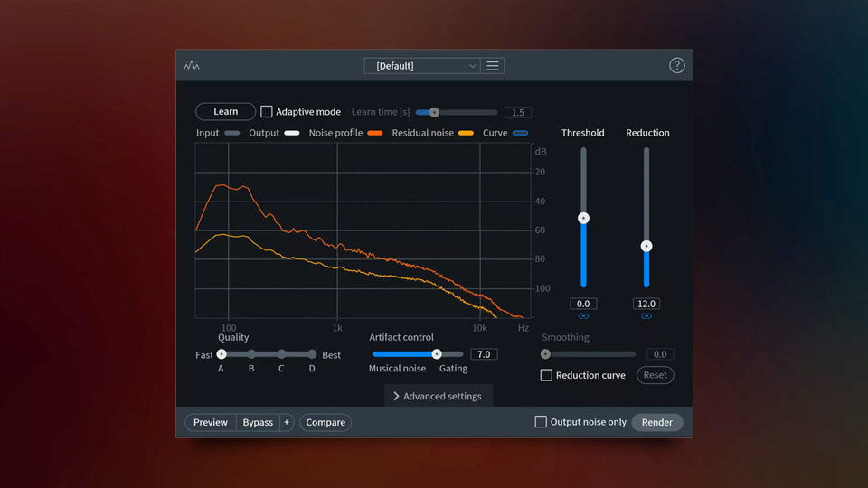The image size is (868, 488).
Task: Click the Reduction heading label
Action: tap(647, 133)
